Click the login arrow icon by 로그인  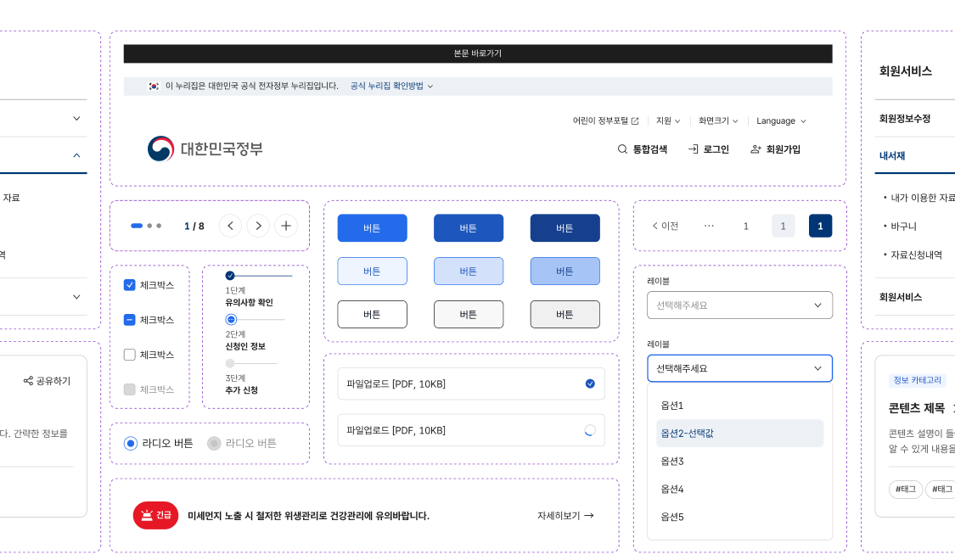693,149
